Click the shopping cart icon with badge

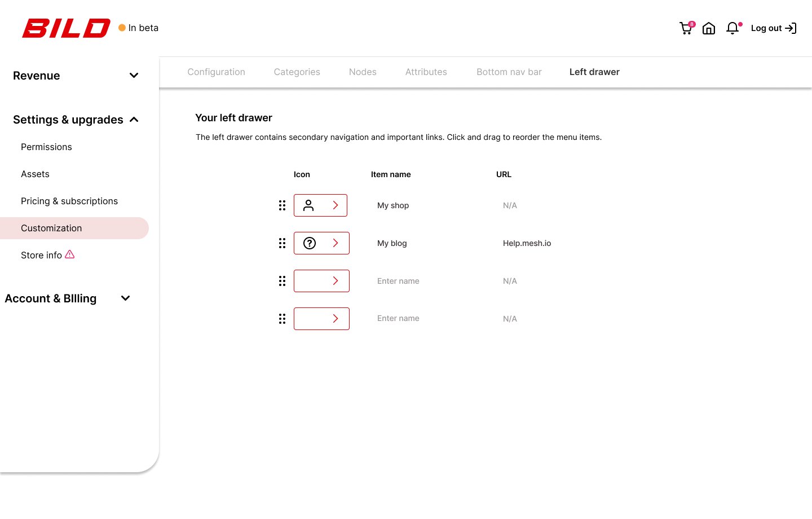click(686, 28)
